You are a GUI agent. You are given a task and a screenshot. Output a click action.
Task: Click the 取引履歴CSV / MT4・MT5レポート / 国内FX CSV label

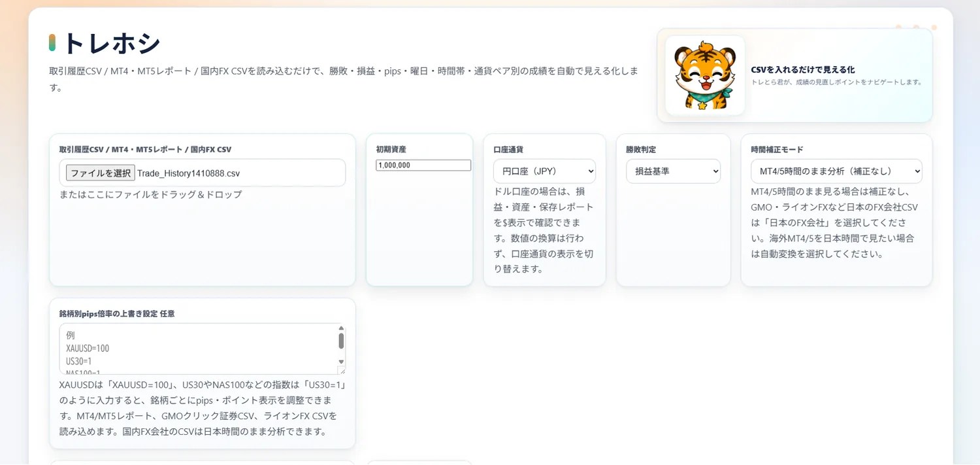click(x=145, y=150)
